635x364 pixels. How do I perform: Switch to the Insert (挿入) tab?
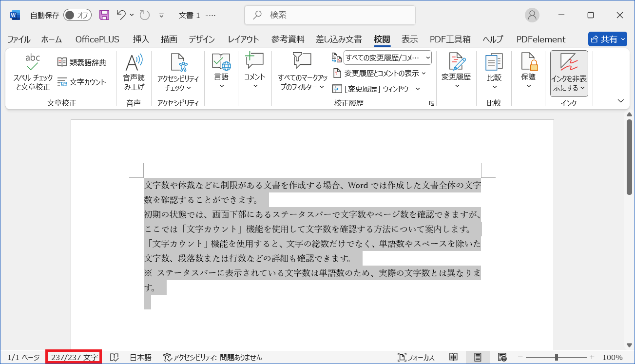pyautogui.click(x=141, y=39)
